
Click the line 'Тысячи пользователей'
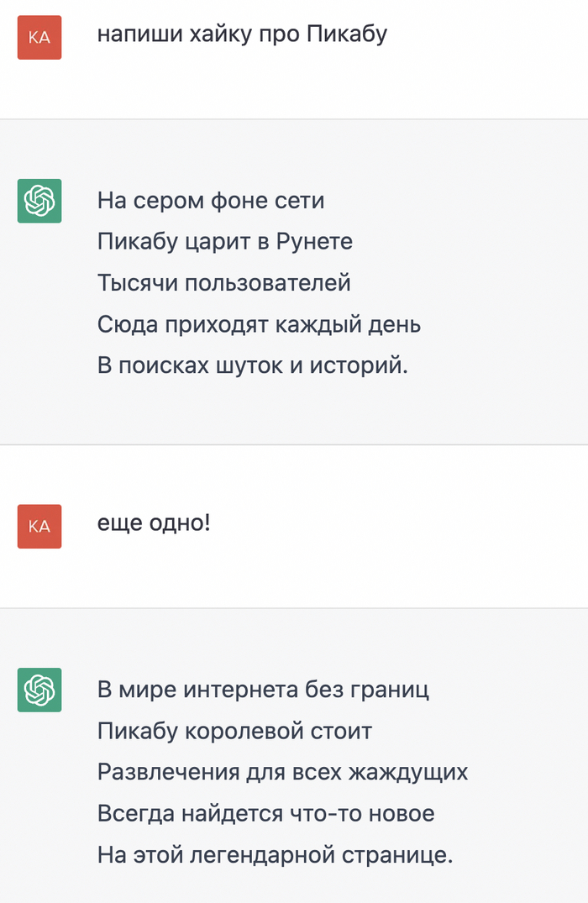coord(224,283)
